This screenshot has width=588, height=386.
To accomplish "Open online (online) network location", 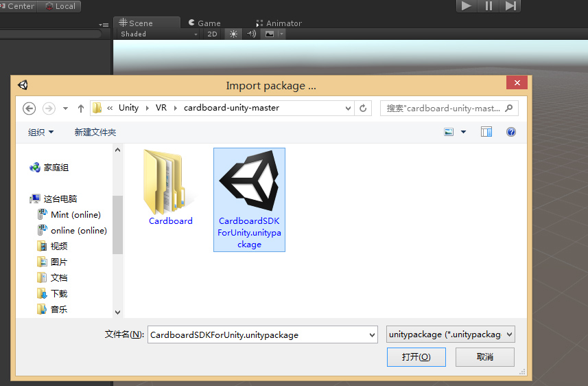I will click(x=72, y=230).
